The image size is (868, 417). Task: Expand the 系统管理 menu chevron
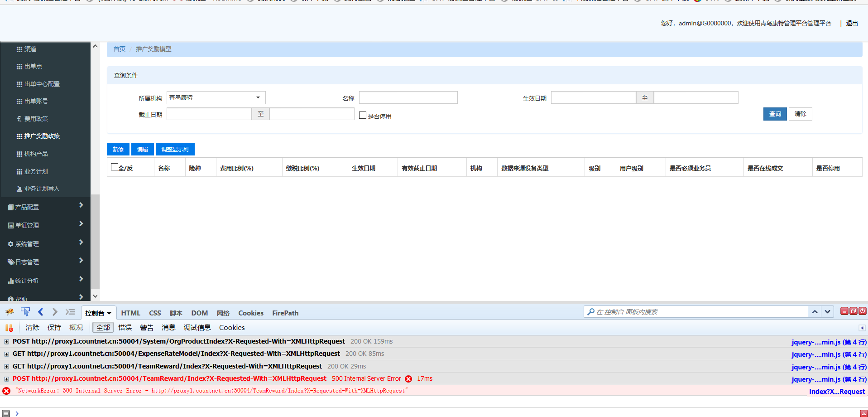click(x=81, y=242)
